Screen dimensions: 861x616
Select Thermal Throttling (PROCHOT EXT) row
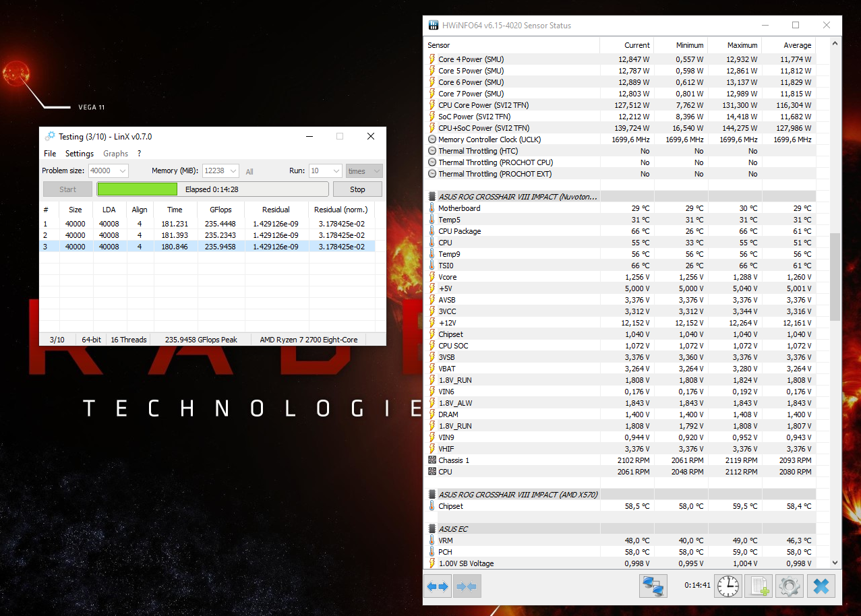[620, 174]
